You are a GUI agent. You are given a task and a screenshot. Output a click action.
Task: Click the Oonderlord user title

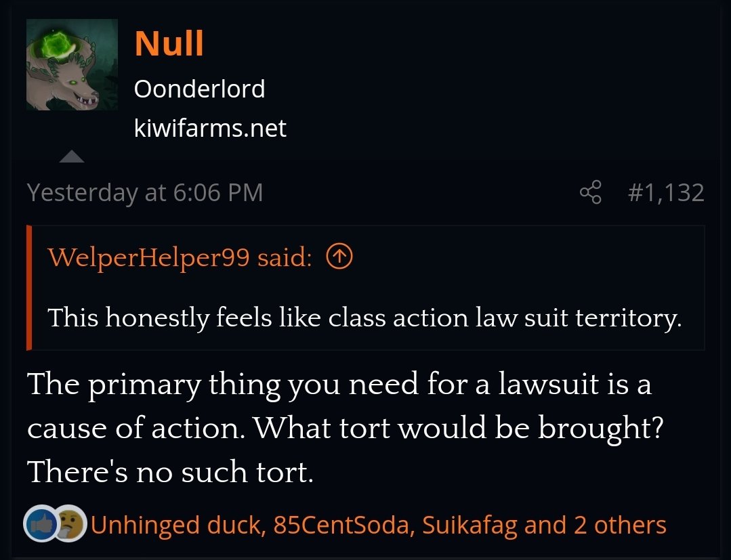coord(199,89)
